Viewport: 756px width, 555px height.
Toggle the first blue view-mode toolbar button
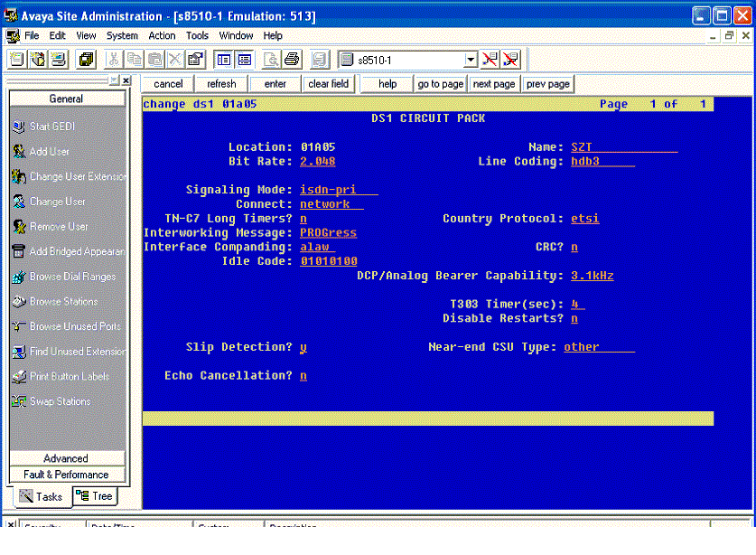click(224, 60)
